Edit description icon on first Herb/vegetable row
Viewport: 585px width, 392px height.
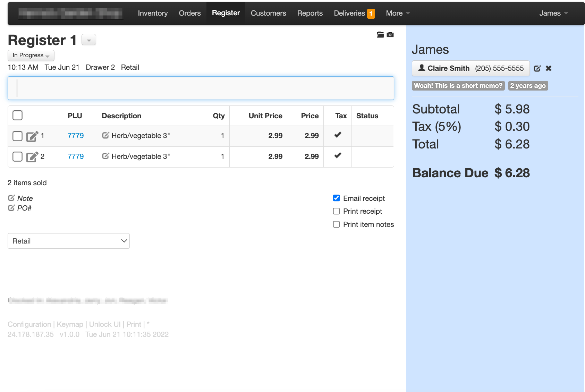(105, 135)
